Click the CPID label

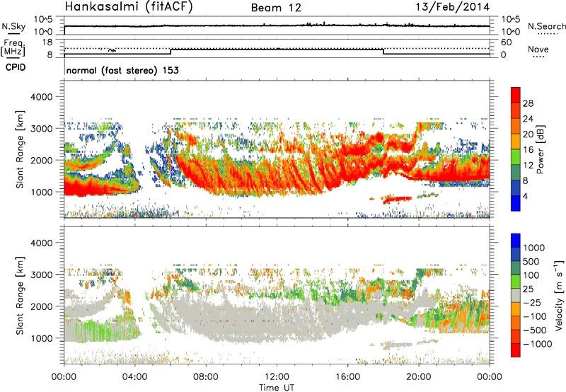[16, 67]
